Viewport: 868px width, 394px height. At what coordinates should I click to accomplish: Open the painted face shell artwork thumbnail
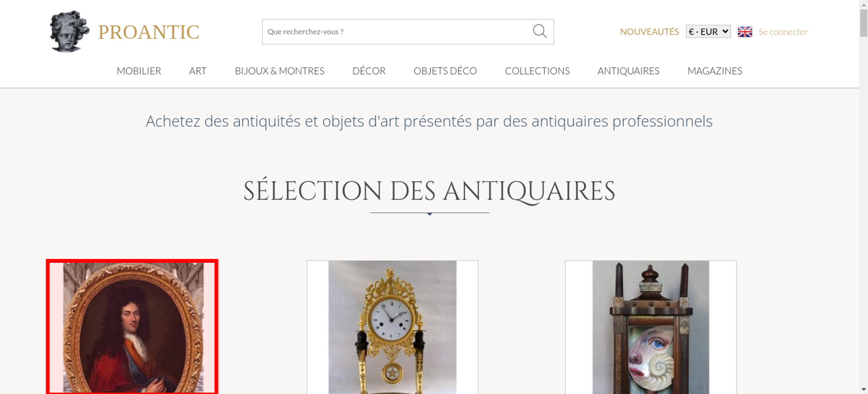tap(651, 327)
